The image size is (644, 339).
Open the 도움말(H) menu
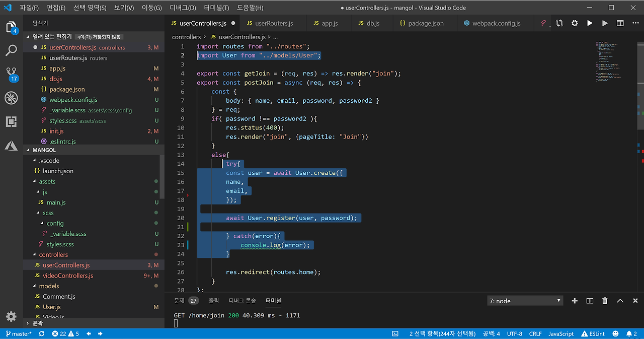click(250, 8)
